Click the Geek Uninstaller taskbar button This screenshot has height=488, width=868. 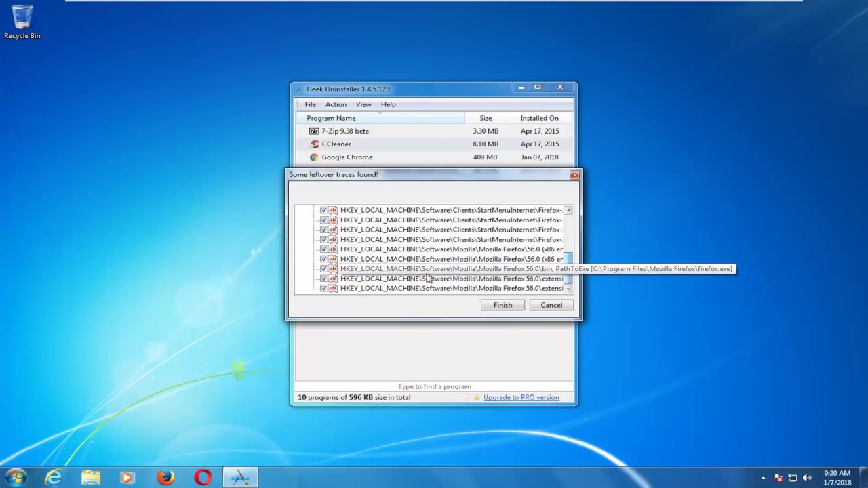pyautogui.click(x=240, y=478)
